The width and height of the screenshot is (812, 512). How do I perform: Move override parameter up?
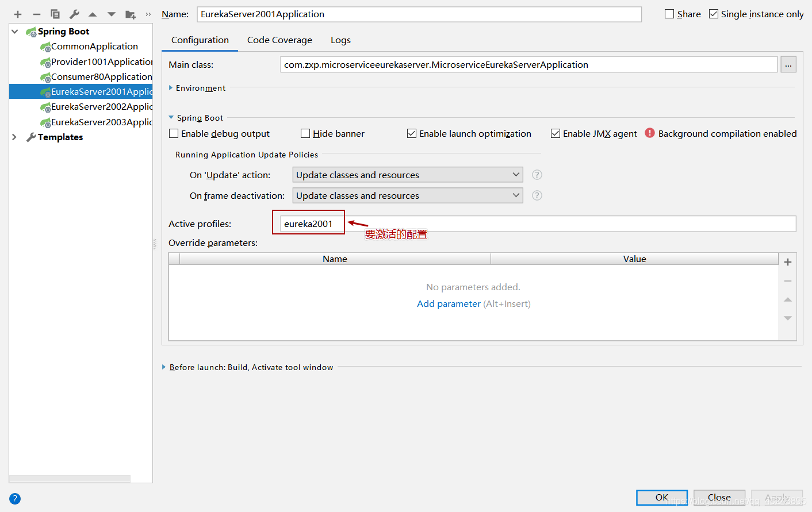tap(788, 299)
